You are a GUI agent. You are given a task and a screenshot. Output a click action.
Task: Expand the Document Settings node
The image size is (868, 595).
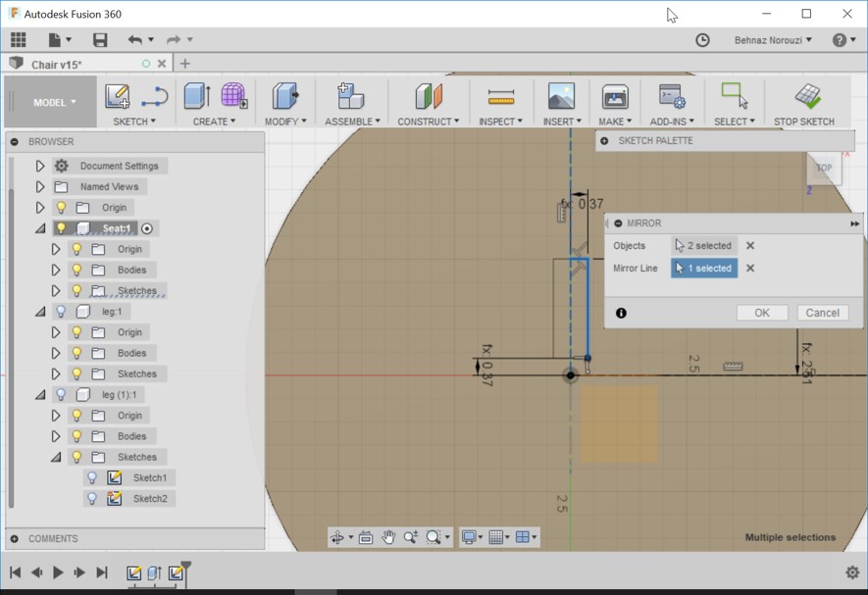click(40, 166)
